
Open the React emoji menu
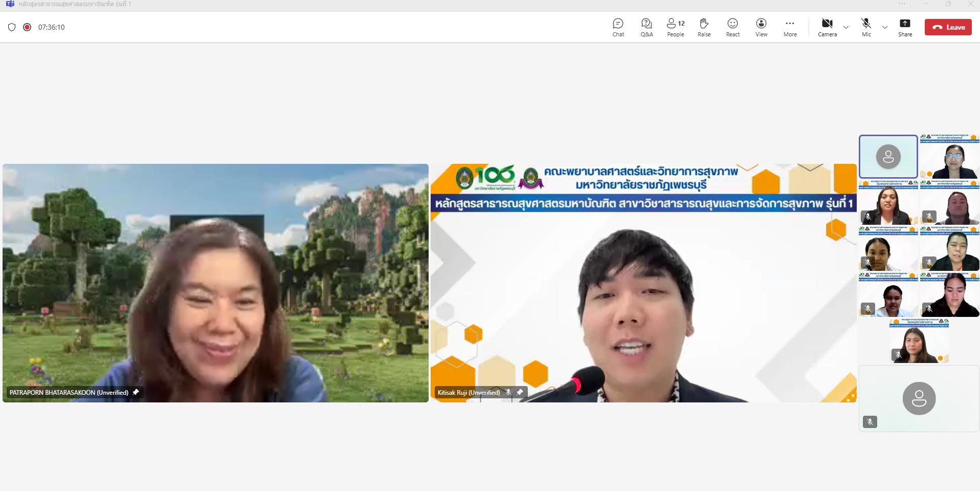pyautogui.click(x=732, y=27)
